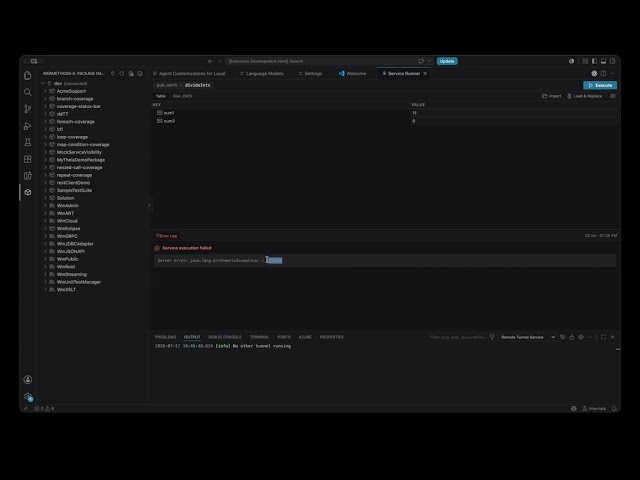Expand the SampleTestSuite package
The width and height of the screenshot is (640, 480).
[x=45, y=190]
